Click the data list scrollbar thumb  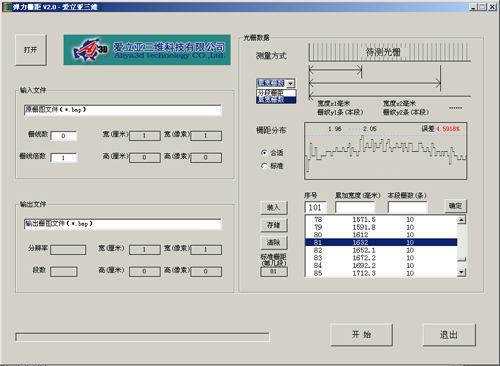pos(462,259)
